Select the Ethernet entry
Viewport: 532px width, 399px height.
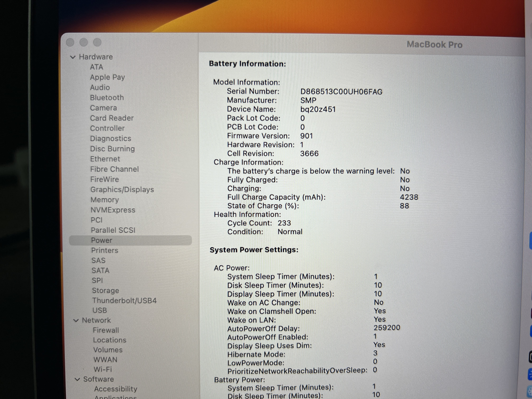pyautogui.click(x=105, y=159)
